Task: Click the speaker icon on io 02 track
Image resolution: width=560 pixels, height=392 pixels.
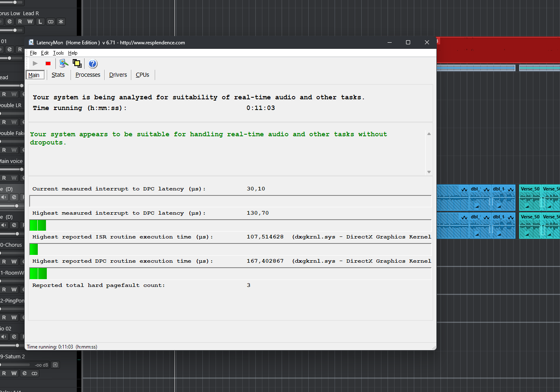Action: pyautogui.click(x=4, y=337)
